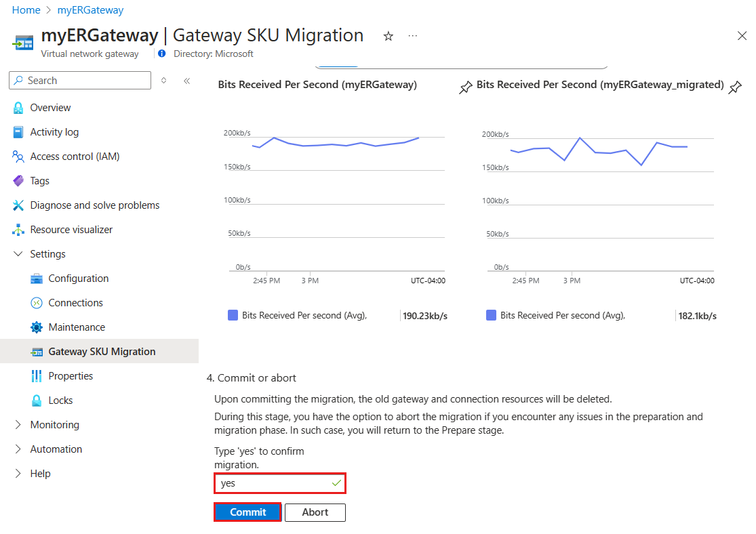Open the Connections menu item
This screenshot has width=756, height=534.
click(x=75, y=303)
